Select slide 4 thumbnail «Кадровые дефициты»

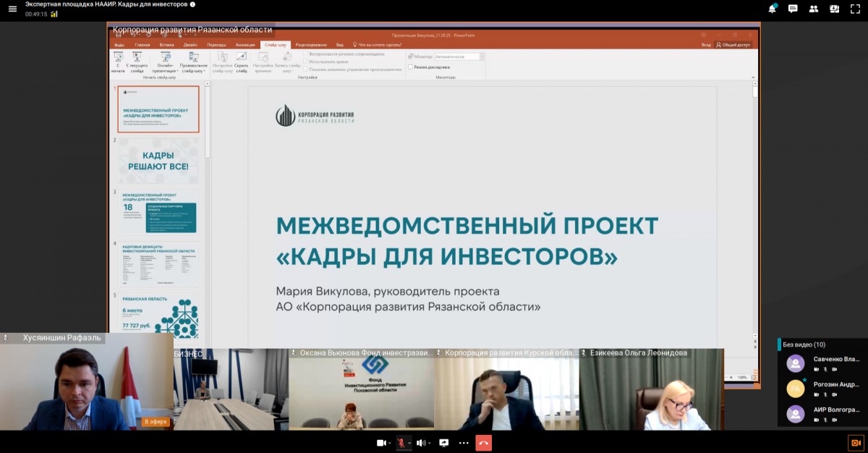(x=158, y=264)
